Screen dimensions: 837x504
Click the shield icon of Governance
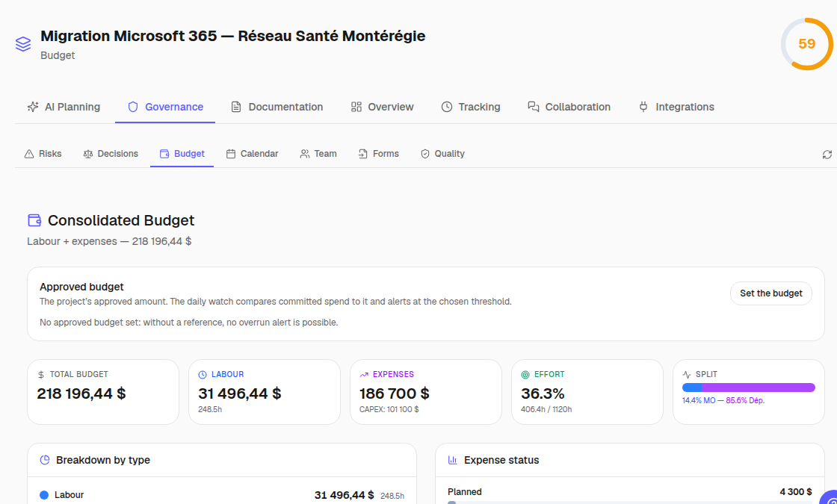point(133,107)
